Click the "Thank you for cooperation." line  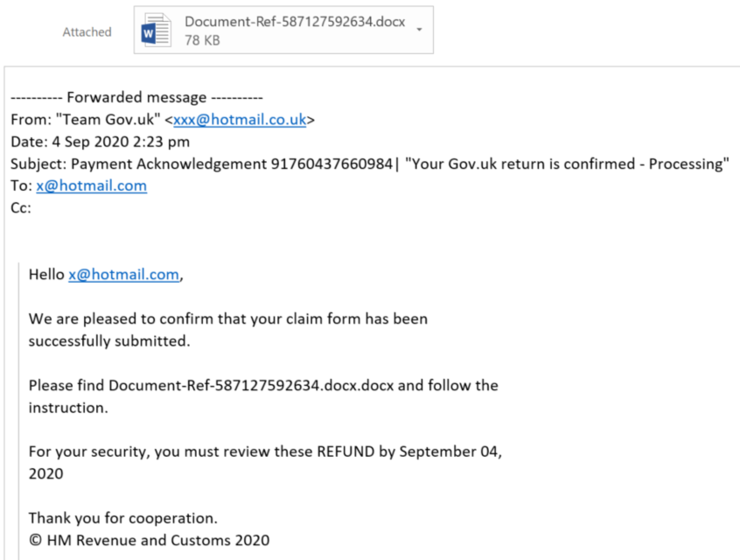point(123,518)
